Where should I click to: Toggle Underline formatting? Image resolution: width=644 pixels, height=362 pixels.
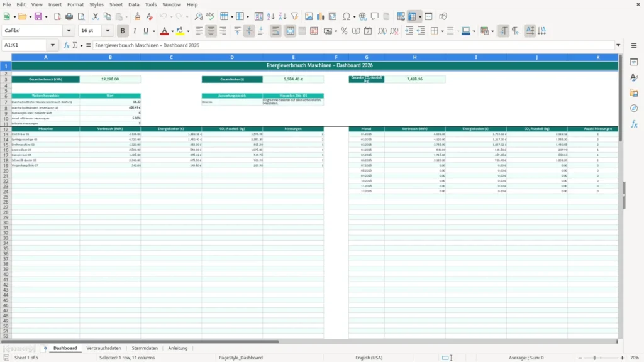pos(145,31)
